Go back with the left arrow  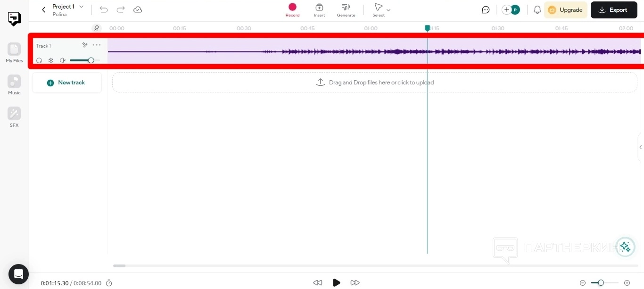point(44,10)
